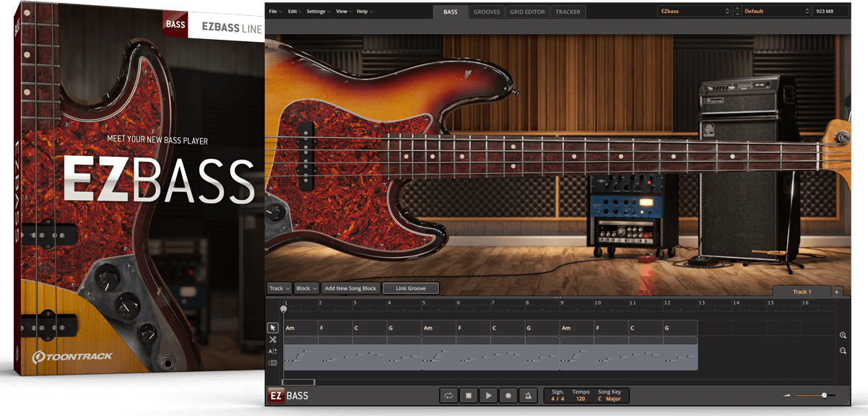Add a new track with plus button

pos(837,292)
